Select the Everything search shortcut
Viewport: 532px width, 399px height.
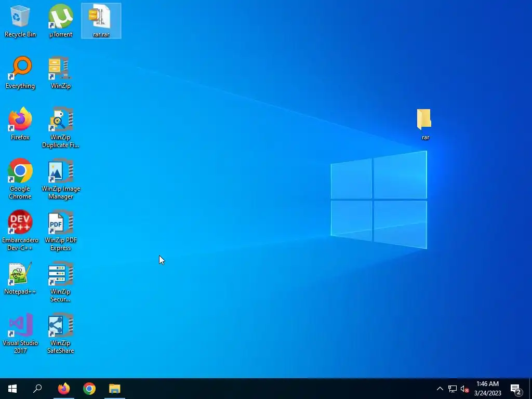(20, 72)
